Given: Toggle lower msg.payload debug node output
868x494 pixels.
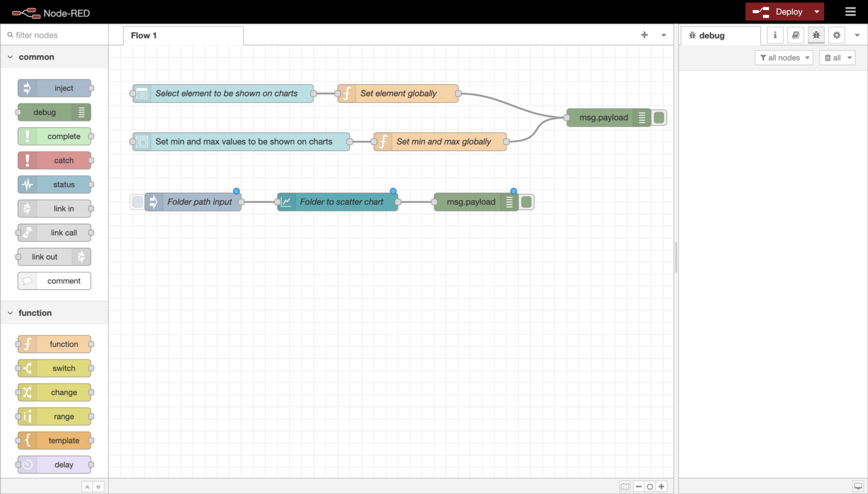Looking at the screenshot, I should click(526, 202).
